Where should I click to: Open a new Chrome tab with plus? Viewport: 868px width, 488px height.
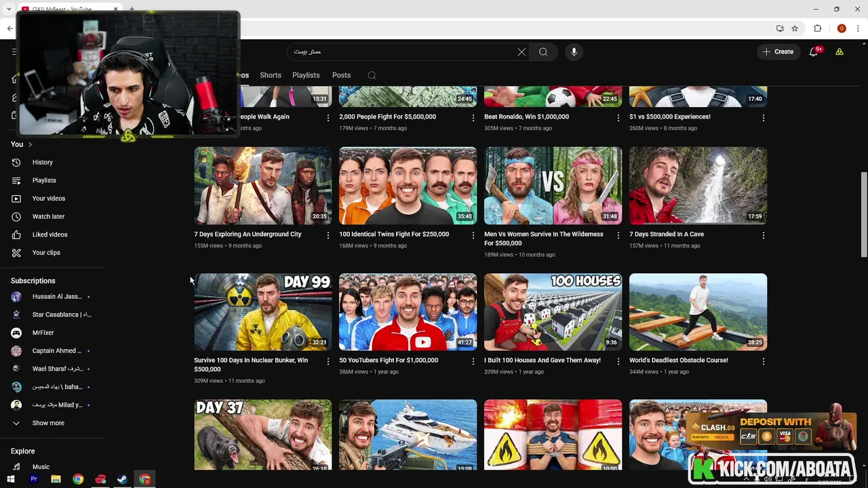[x=132, y=9]
